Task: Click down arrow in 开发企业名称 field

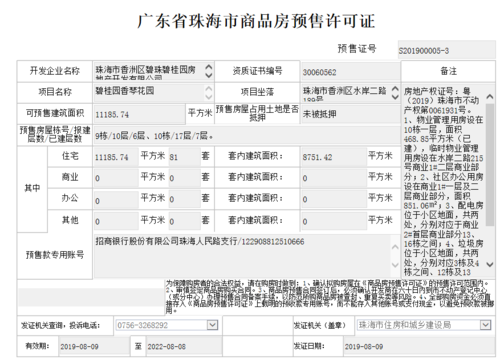Action: tap(209, 75)
